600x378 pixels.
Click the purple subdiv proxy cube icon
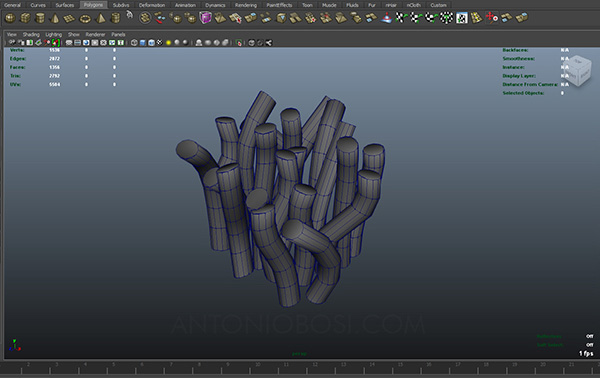205,18
